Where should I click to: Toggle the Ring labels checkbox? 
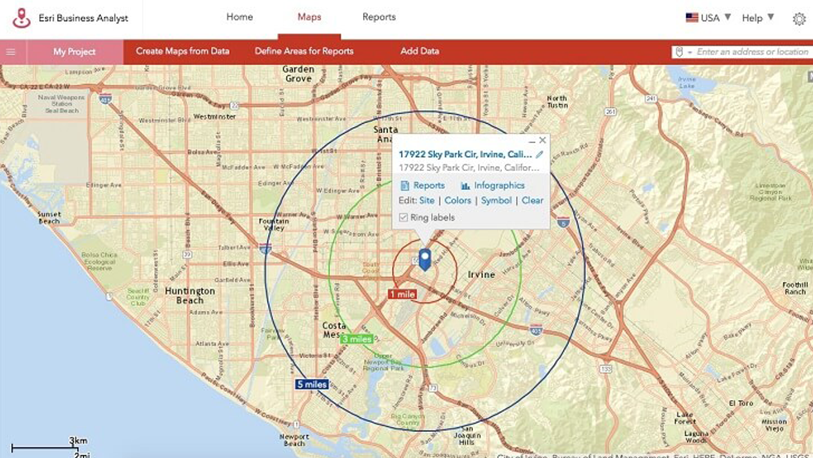click(x=403, y=217)
